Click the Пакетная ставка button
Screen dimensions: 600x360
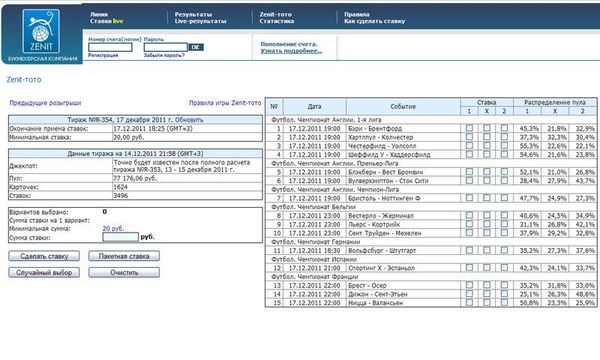click(x=124, y=256)
